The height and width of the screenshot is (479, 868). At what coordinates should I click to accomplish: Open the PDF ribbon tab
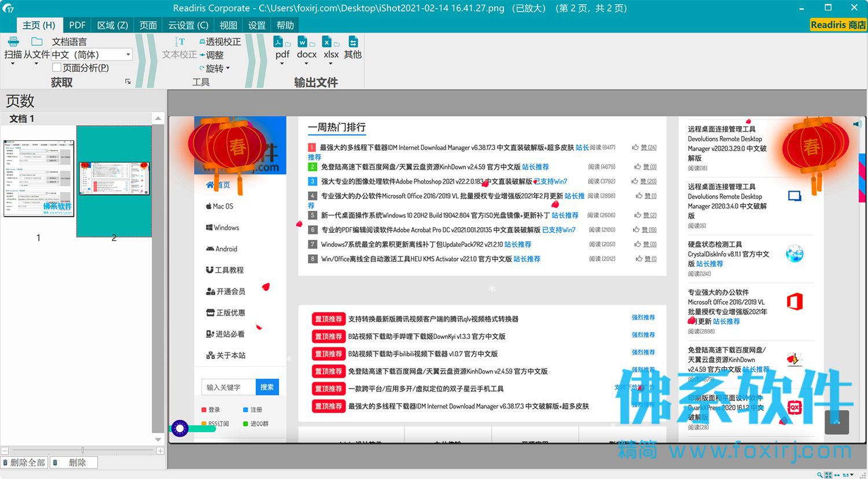pos(77,25)
